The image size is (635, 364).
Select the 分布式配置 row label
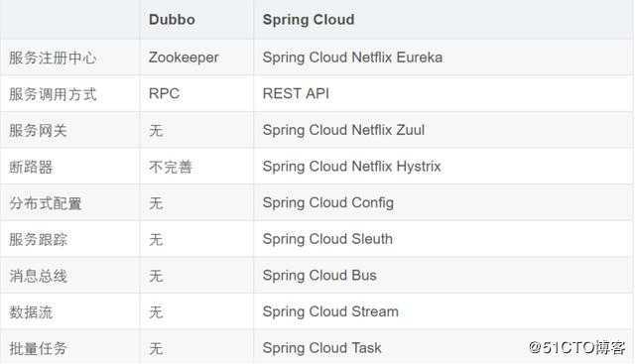46,203
